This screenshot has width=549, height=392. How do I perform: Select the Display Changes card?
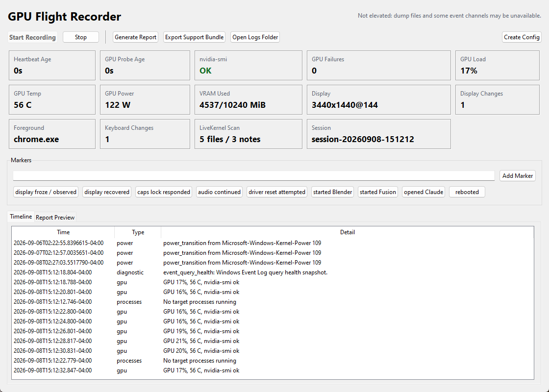point(497,100)
